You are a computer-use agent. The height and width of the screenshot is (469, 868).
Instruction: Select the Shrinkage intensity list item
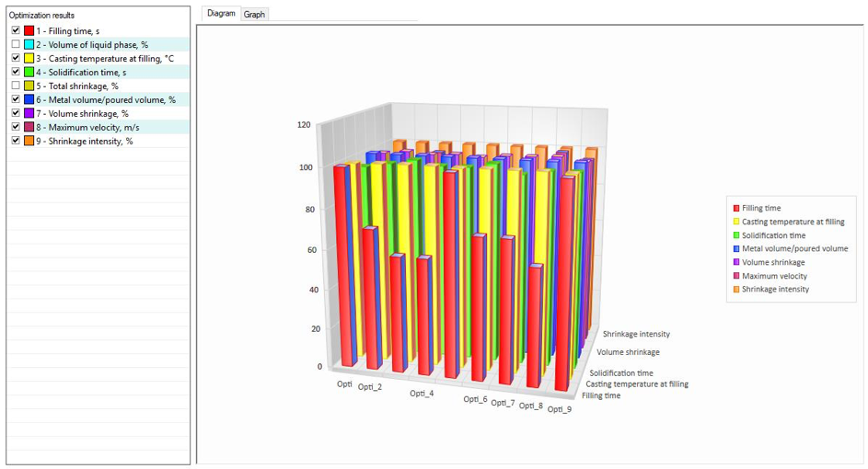[x=98, y=141]
